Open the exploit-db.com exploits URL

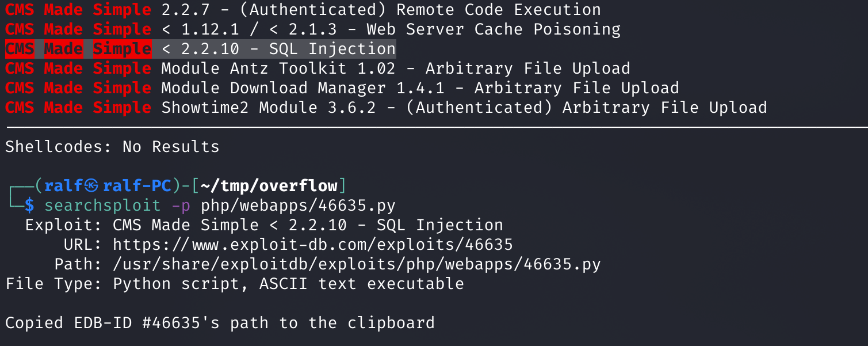[312, 245]
